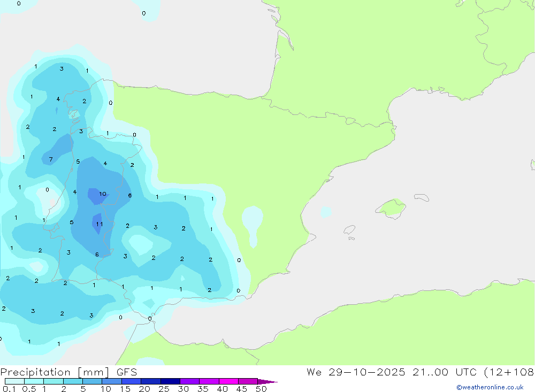Click the 0.1–0.5 mm legend color box
This screenshot has width=535, height=392.
(x=14, y=381)
